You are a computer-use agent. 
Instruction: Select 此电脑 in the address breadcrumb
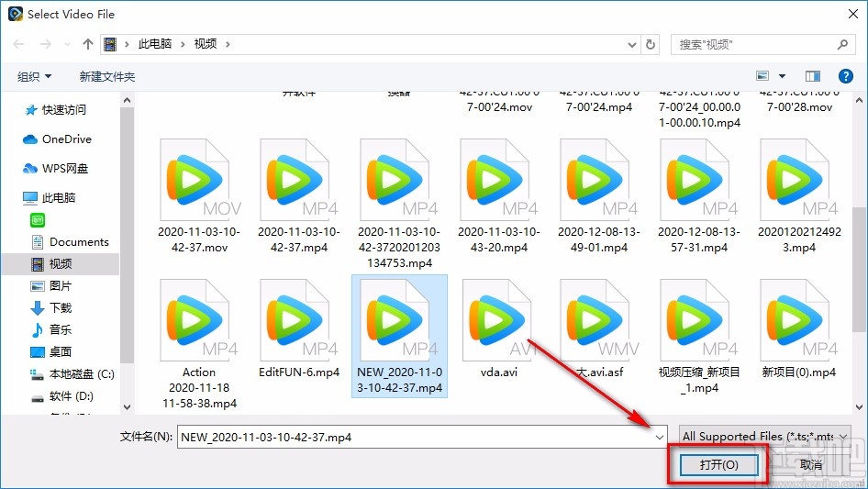tap(154, 44)
